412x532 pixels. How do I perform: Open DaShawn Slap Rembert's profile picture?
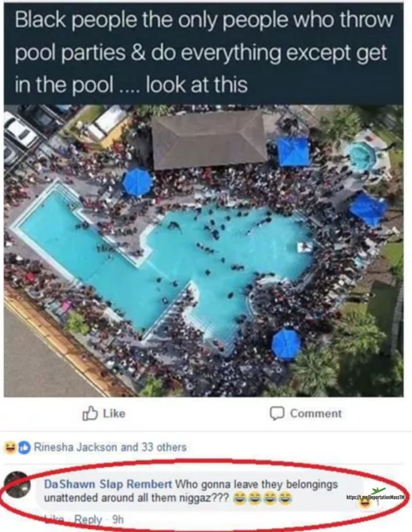point(17,485)
